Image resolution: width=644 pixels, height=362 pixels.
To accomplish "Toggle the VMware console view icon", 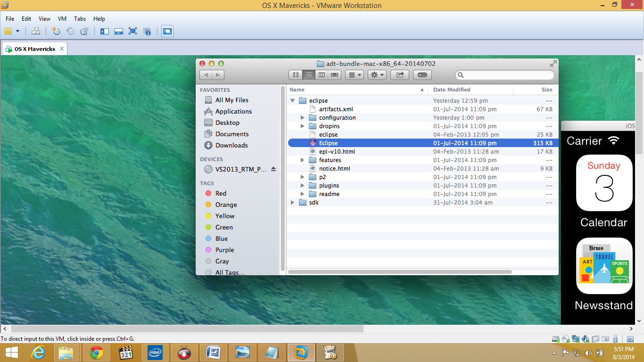I will click(167, 31).
